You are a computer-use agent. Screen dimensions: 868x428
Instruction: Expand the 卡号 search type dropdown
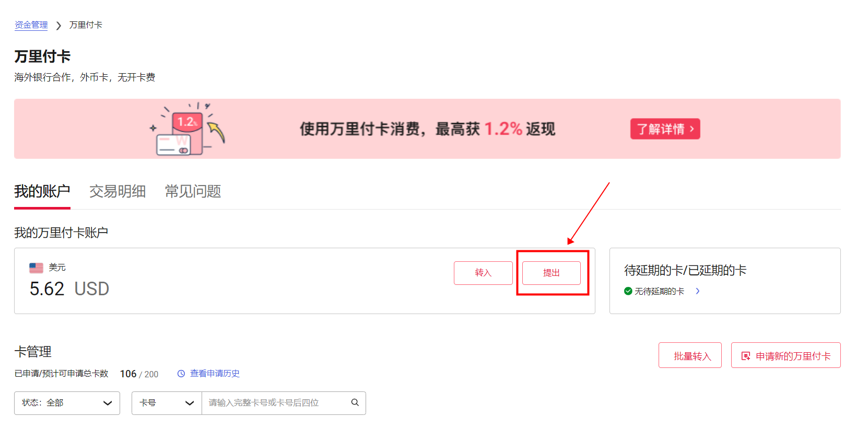click(167, 403)
